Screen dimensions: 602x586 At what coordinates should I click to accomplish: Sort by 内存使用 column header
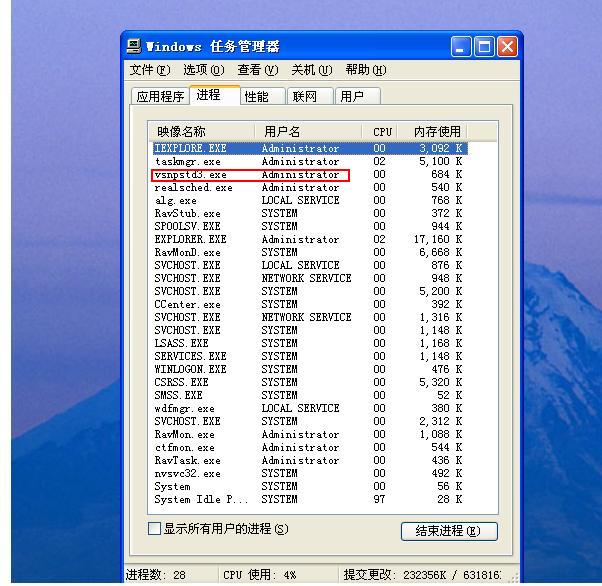click(432, 132)
